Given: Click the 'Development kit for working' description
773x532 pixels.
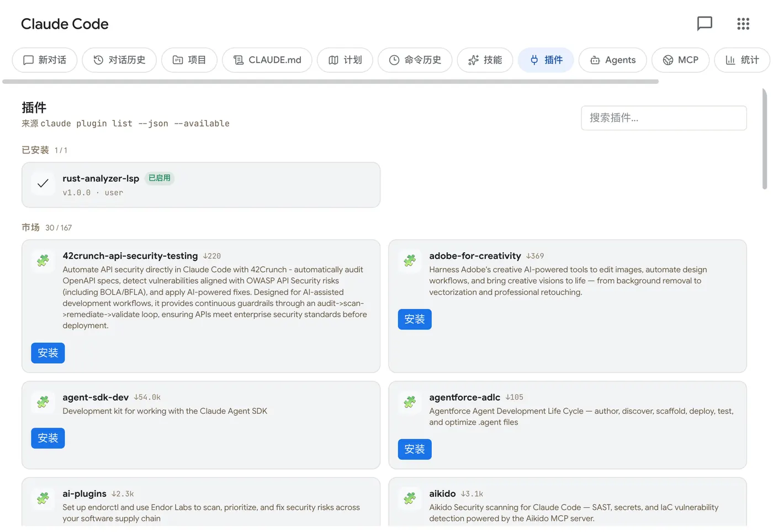Looking at the screenshot, I should (x=165, y=411).
